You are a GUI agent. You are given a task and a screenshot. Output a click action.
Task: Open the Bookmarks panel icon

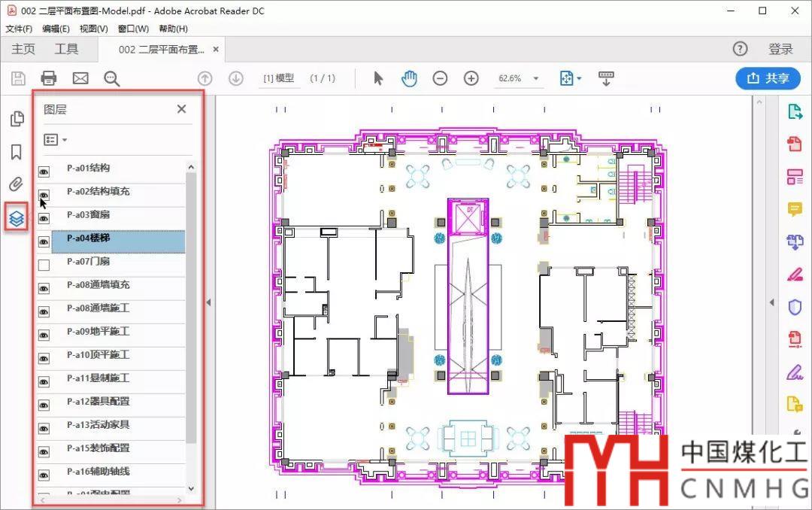tap(17, 153)
